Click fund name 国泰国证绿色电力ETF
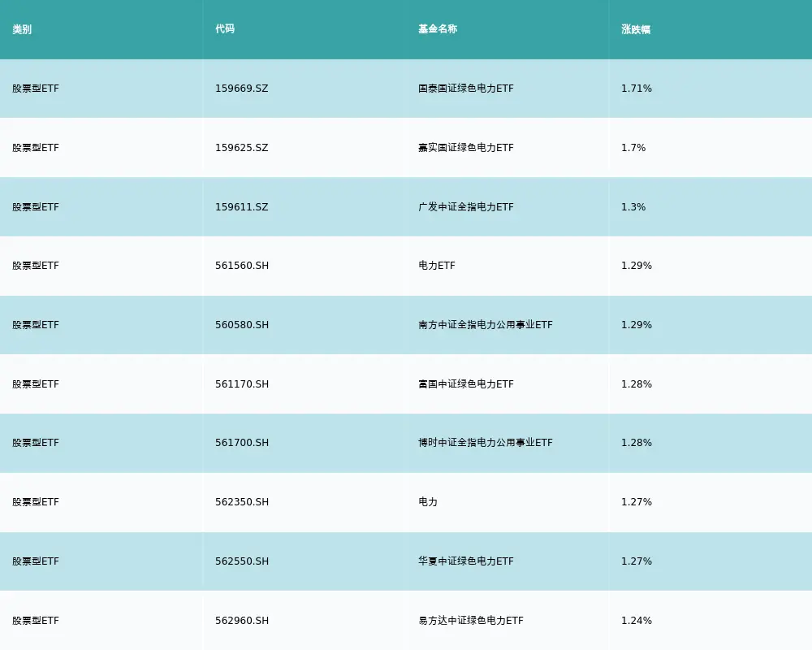The width and height of the screenshot is (812, 650). click(466, 89)
